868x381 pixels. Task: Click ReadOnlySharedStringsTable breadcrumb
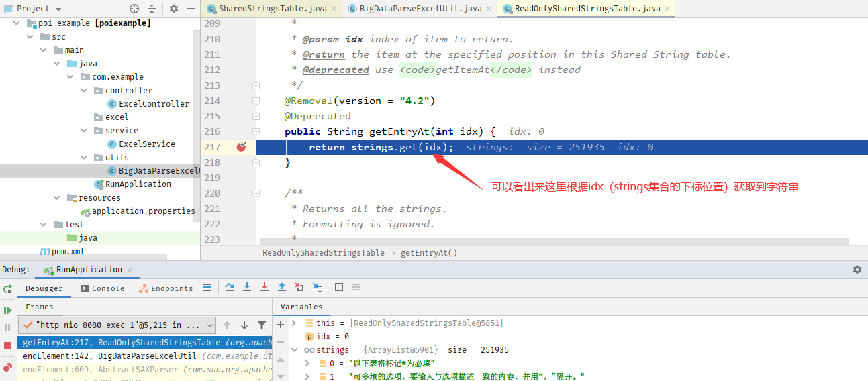[324, 253]
